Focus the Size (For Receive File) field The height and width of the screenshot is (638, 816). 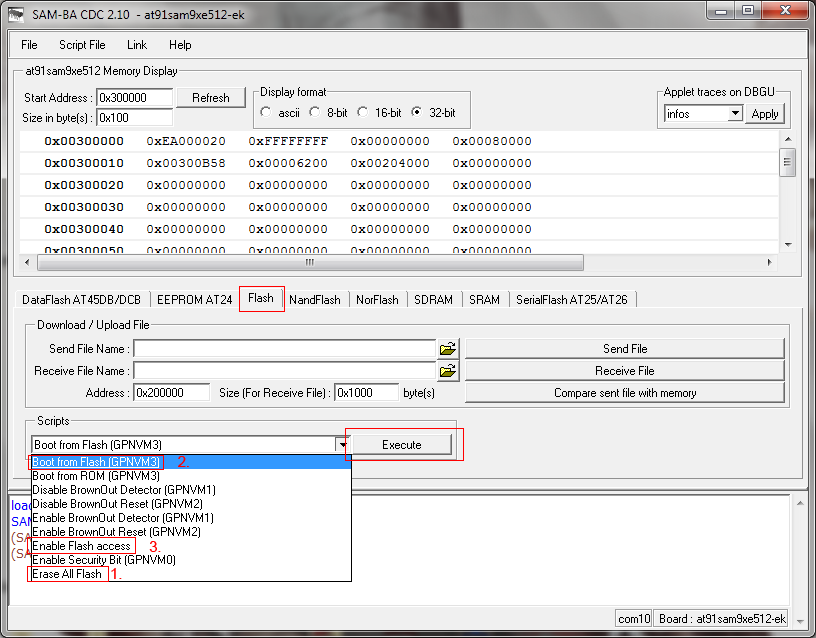click(366, 393)
